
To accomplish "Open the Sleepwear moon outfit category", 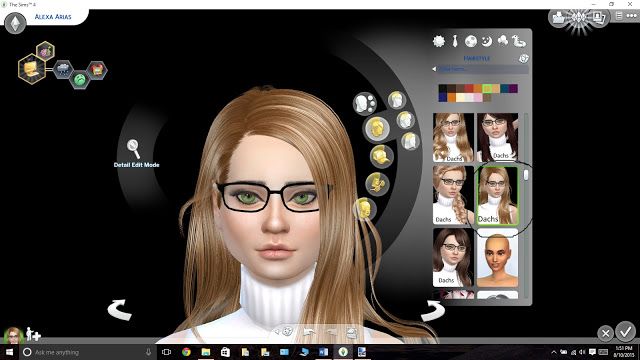I will tap(487, 41).
